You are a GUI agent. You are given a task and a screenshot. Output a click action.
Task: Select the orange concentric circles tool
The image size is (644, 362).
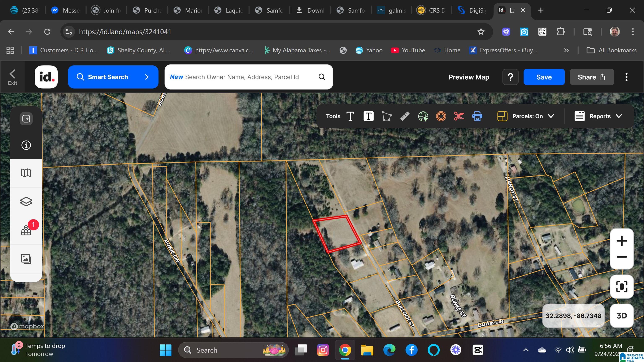(441, 116)
